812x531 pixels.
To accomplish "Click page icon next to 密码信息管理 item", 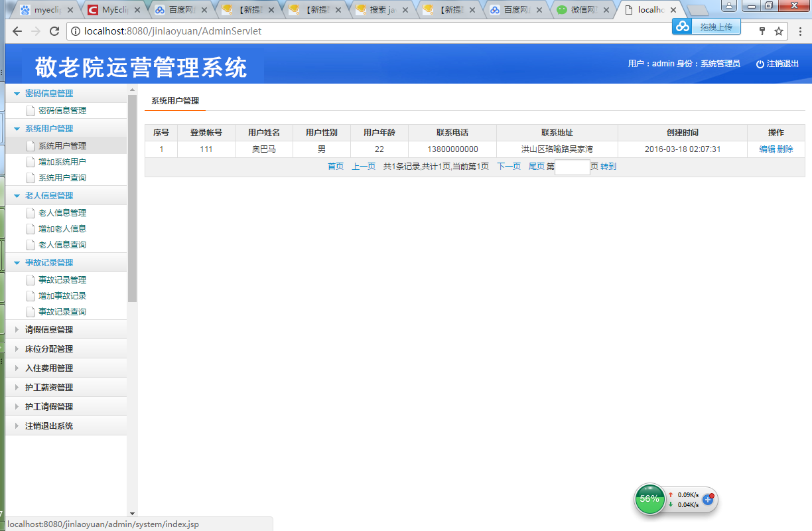I will click(31, 111).
